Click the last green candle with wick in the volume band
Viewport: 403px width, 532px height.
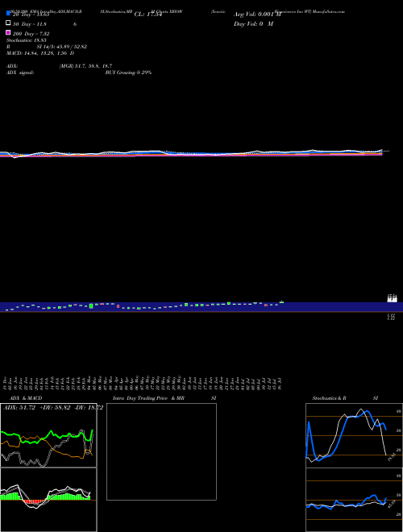(281, 301)
